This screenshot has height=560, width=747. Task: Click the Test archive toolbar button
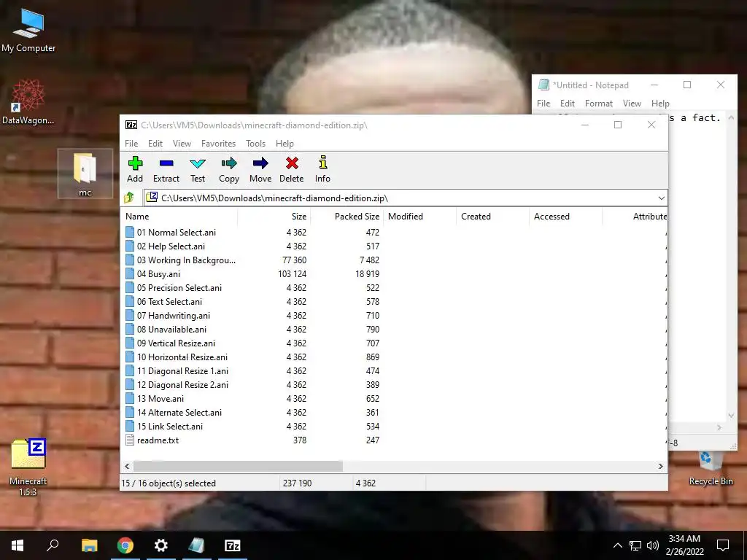coord(198,169)
